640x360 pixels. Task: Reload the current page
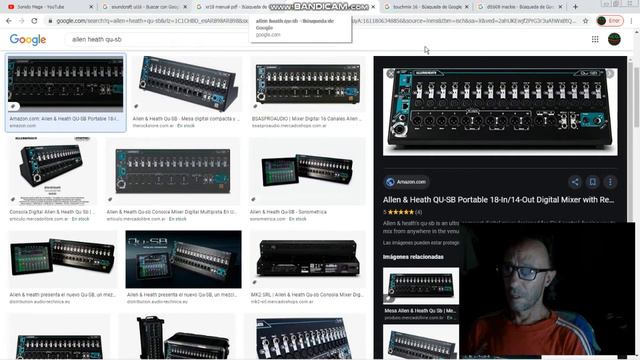[x=34, y=21]
